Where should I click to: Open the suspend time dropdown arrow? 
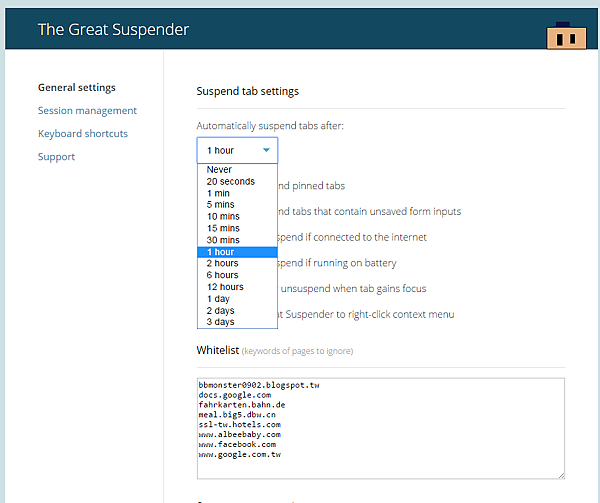point(266,150)
